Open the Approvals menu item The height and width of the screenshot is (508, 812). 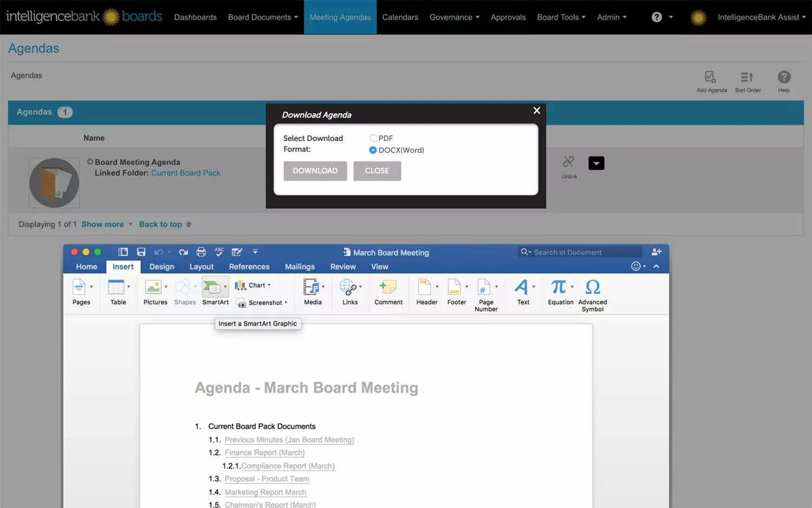pos(508,17)
